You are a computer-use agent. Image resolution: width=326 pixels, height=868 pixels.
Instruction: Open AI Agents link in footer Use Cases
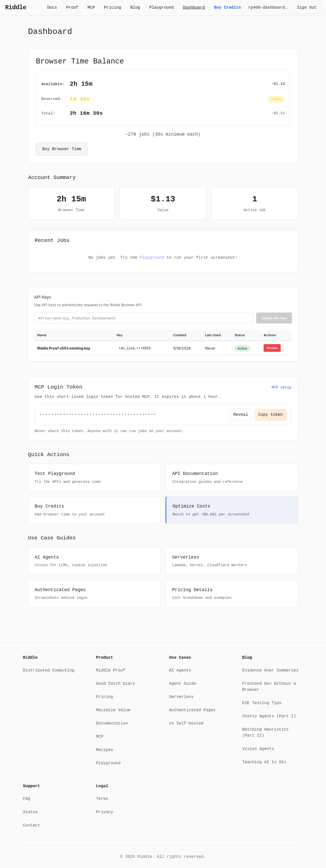tap(180, 670)
